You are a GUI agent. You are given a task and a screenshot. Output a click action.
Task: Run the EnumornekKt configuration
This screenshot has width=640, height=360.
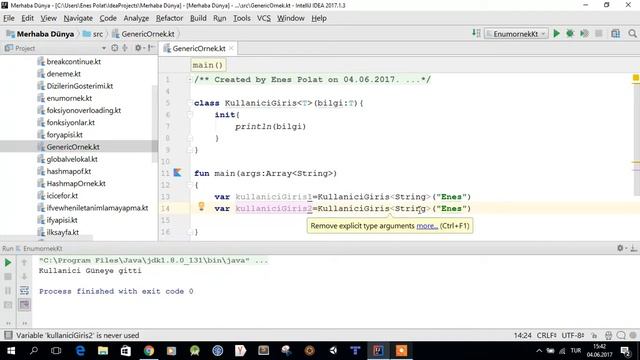point(556,34)
